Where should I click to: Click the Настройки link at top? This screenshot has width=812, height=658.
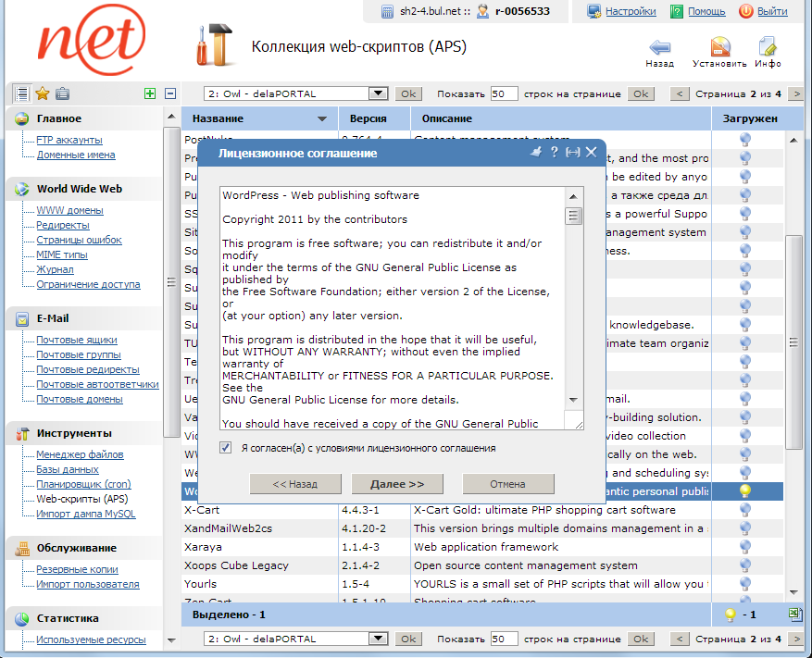click(631, 11)
